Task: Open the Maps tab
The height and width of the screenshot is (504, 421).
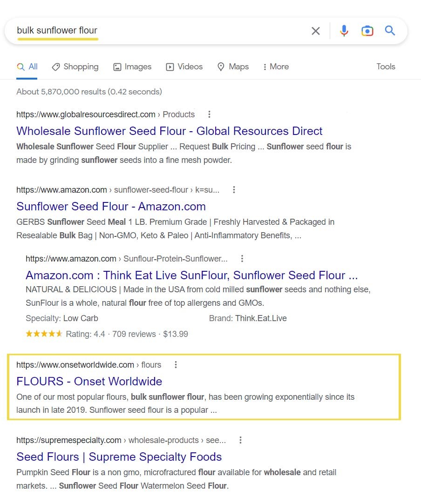Action: 233,67
